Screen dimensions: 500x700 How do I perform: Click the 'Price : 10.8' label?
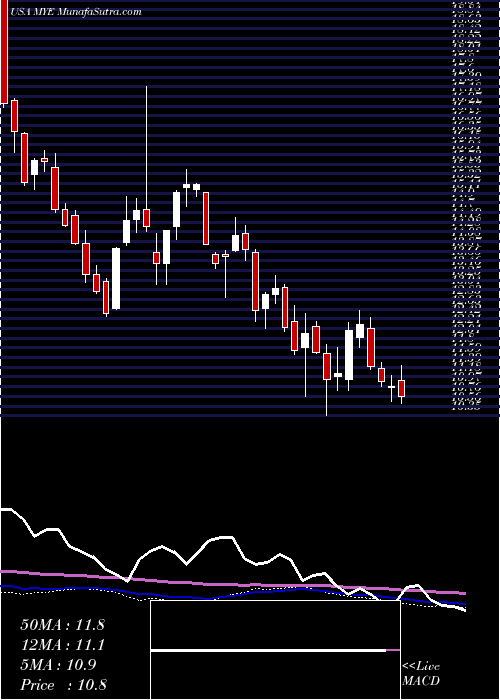point(63,685)
